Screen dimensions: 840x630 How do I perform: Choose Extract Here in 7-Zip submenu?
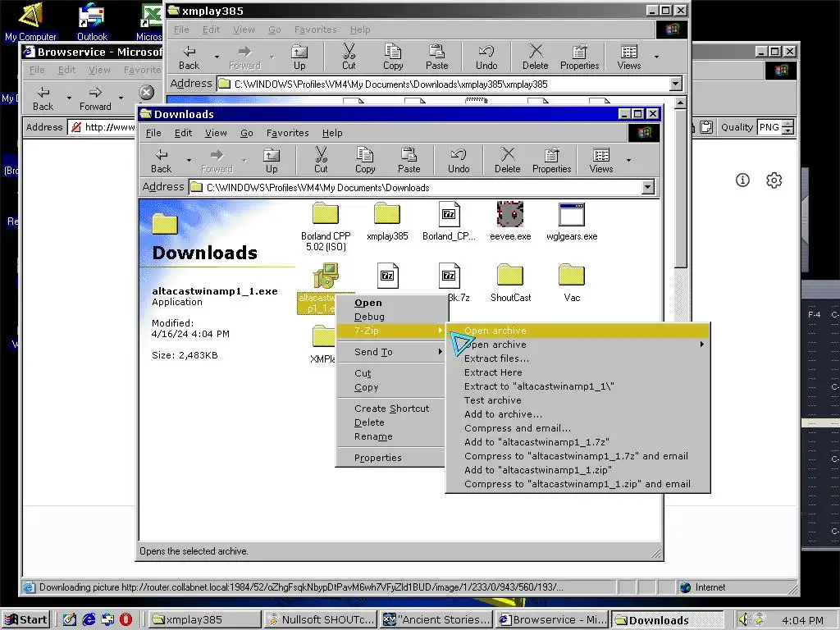point(578,372)
